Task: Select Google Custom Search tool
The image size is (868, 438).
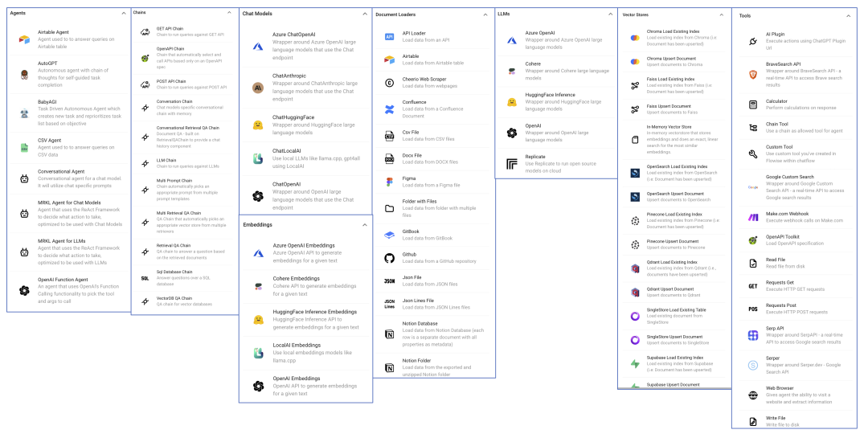Action: tap(795, 187)
